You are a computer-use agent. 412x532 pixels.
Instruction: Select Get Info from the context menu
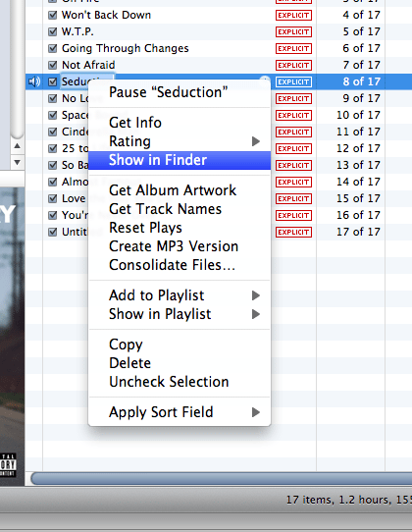click(x=180, y=123)
